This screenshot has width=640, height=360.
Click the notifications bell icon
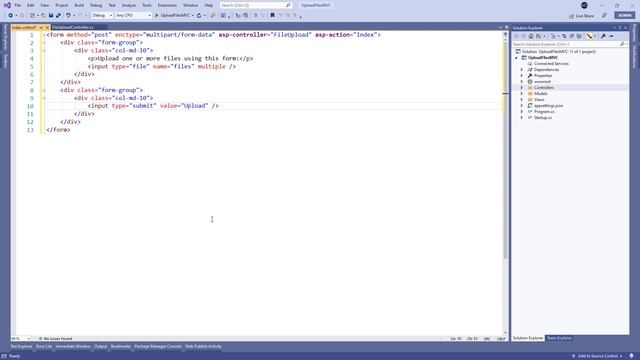click(x=631, y=356)
